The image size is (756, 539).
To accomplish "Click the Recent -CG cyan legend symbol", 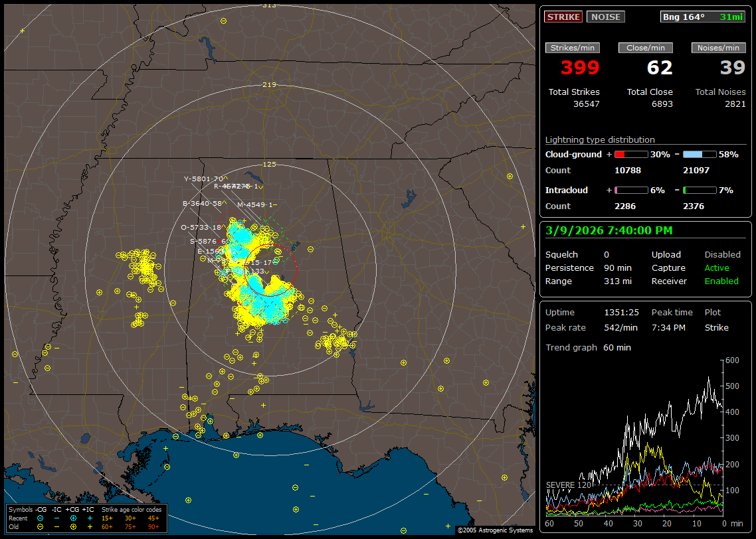I will coord(41,518).
